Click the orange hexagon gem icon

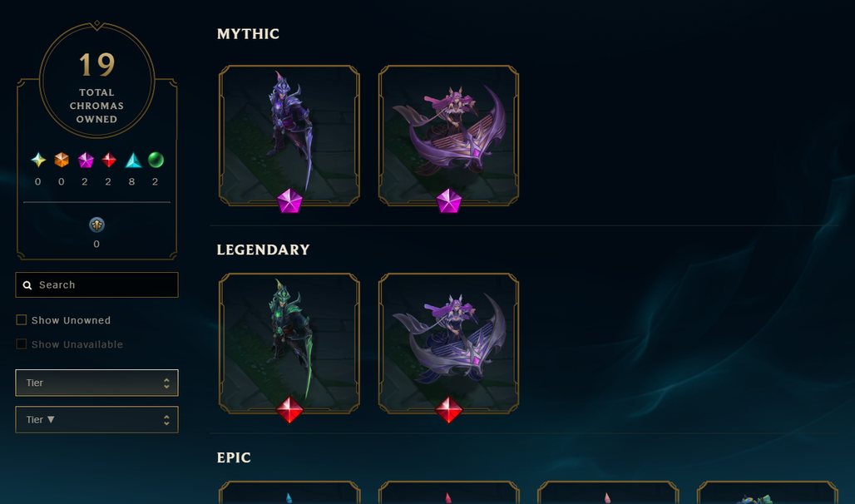(x=62, y=160)
